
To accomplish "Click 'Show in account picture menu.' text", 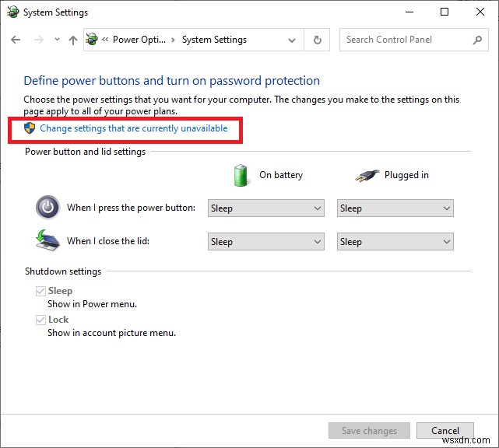I will click(111, 333).
